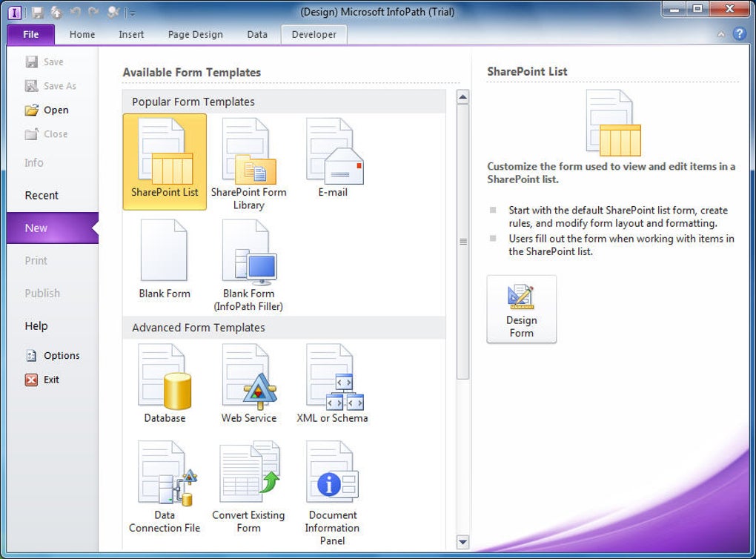Open the Developer ribbon tab
Image resolution: width=756 pixels, height=559 pixels.
tap(314, 34)
